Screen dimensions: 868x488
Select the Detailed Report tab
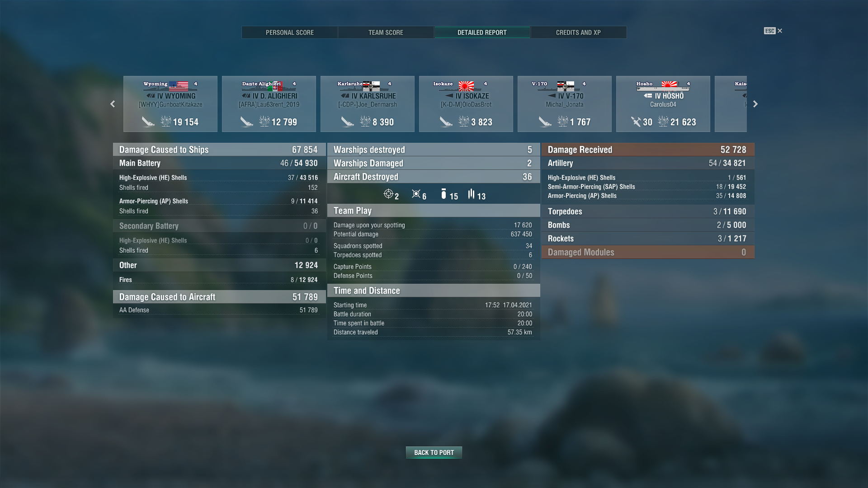tap(482, 33)
